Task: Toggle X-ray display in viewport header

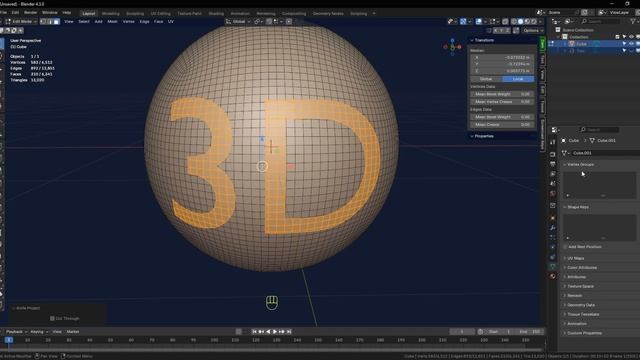Action: coord(505,21)
